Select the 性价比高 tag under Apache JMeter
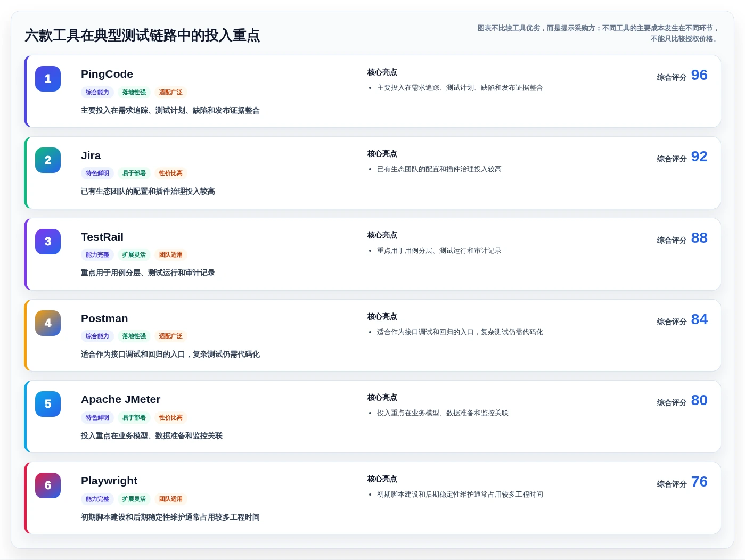This screenshot has width=745, height=560. (x=171, y=417)
